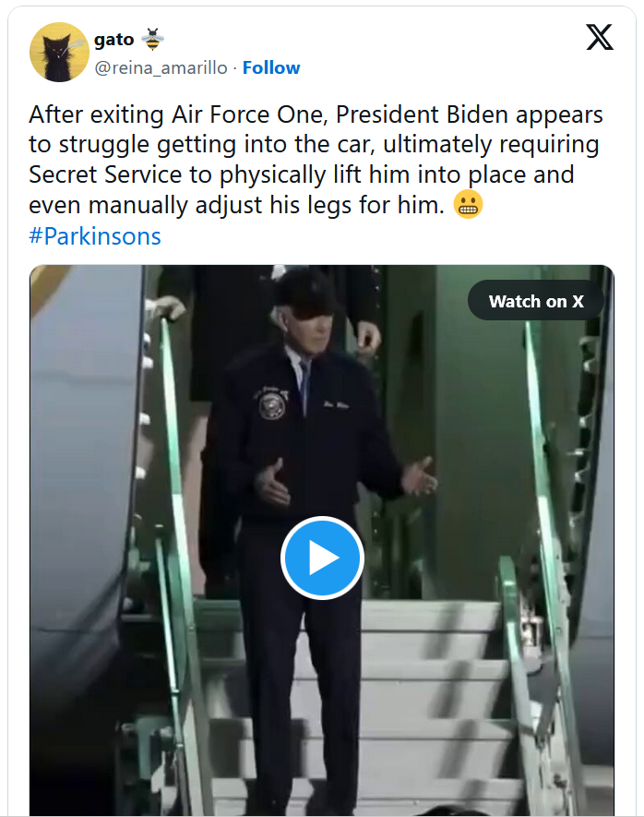Open the gato display name profile
The image size is (644, 817).
click(114, 40)
